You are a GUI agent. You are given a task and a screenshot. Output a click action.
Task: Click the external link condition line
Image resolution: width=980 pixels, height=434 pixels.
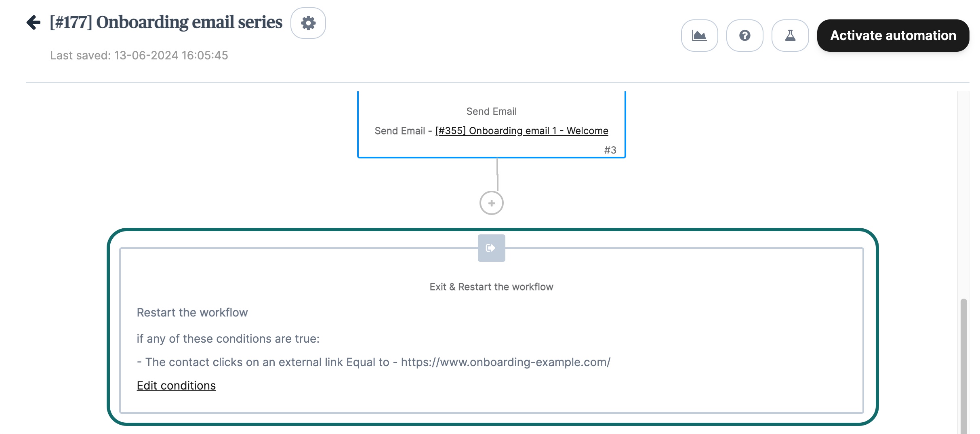click(373, 362)
